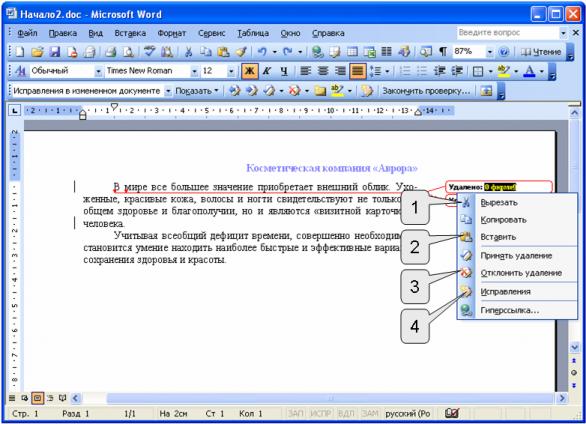586x424 pixels.
Task: Expand the Times New Roman font dropdown
Action: coord(194,71)
